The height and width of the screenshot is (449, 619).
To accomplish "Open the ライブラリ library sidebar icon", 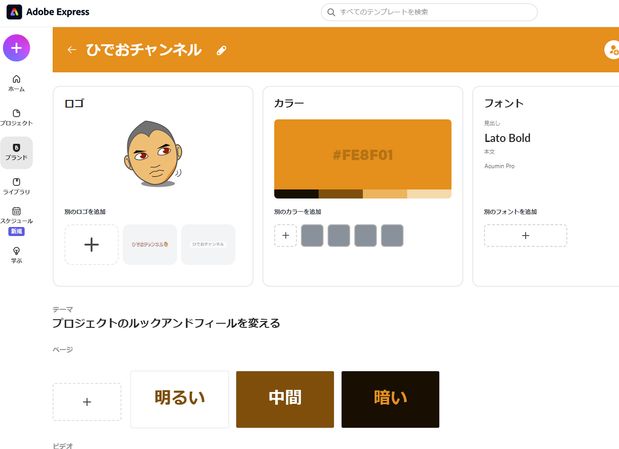I will pyautogui.click(x=16, y=186).
